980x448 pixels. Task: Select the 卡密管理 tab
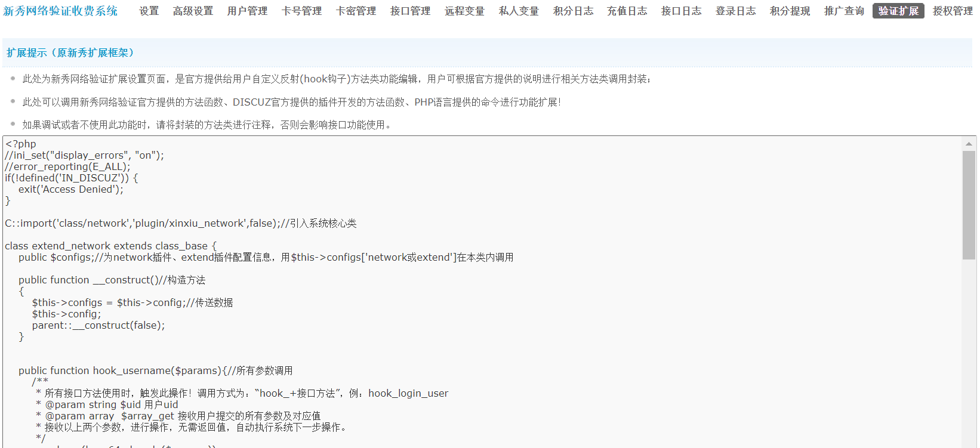coord(356,11)
